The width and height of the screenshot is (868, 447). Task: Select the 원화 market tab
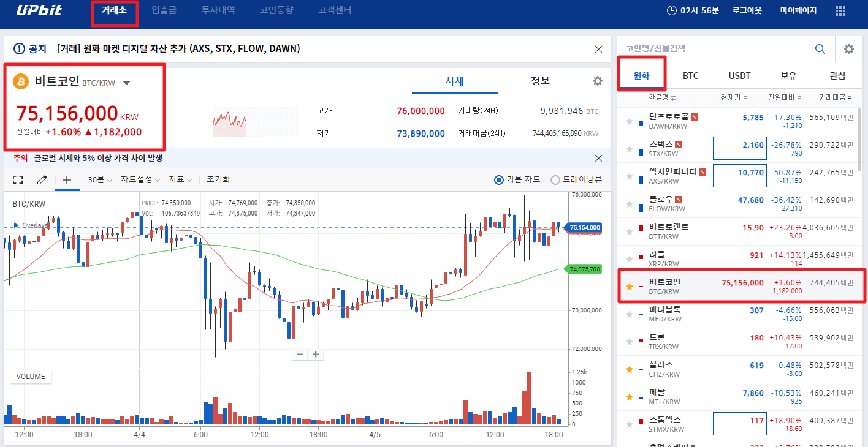pos(641,76)
